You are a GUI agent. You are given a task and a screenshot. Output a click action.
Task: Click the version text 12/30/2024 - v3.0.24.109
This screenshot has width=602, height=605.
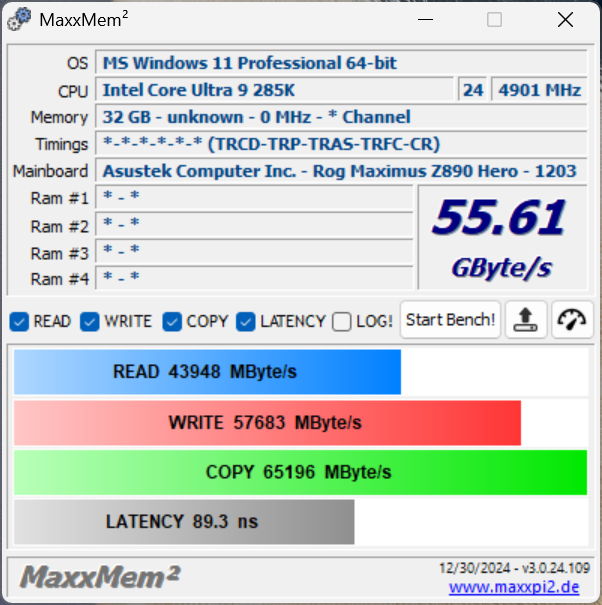click(x=514, y=568)
